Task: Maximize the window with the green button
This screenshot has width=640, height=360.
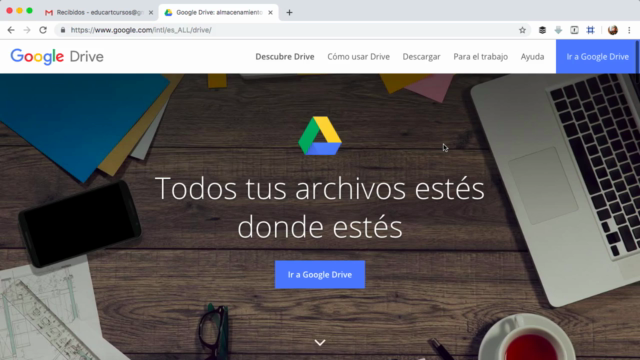Action: 29,11
